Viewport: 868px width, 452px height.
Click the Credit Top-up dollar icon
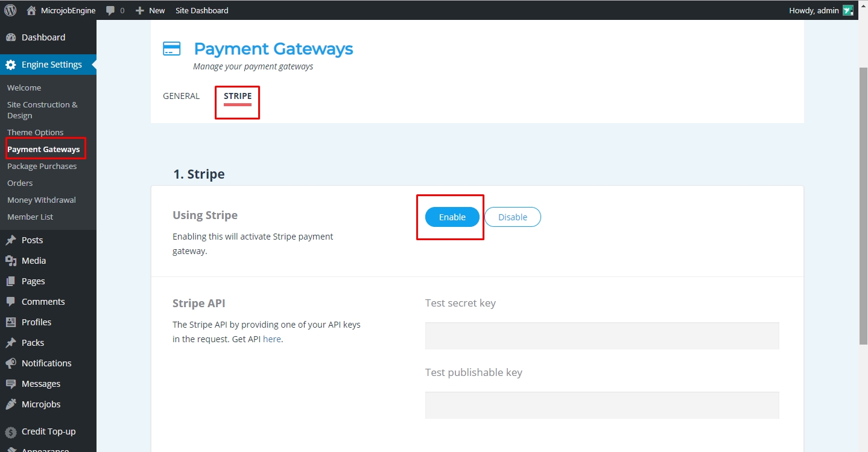pyautogui.click(x=11, y=431)
